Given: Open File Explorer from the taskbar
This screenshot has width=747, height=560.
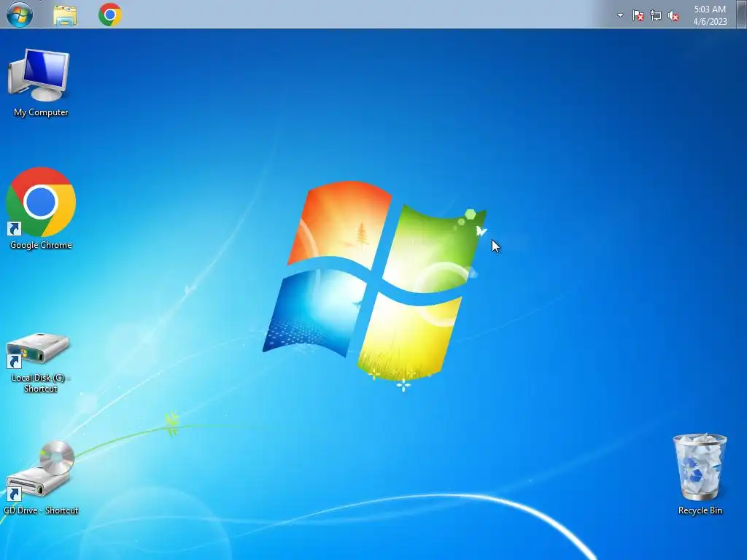Looking at the screenshot, I should pyautogui.click(x=65, y=15).
